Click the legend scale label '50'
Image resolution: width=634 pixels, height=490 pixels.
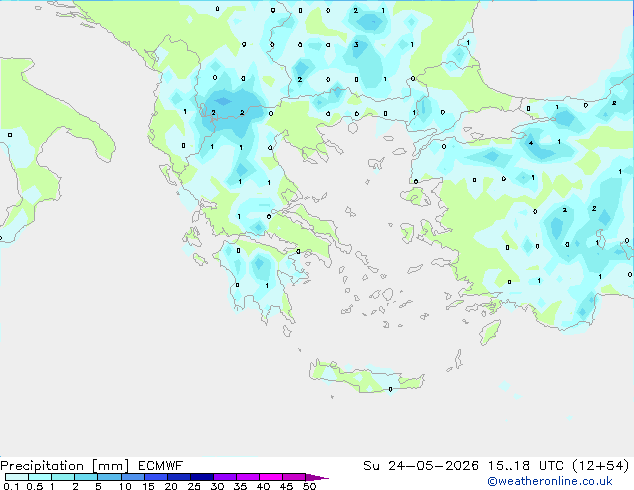click(x=309, y=486)
